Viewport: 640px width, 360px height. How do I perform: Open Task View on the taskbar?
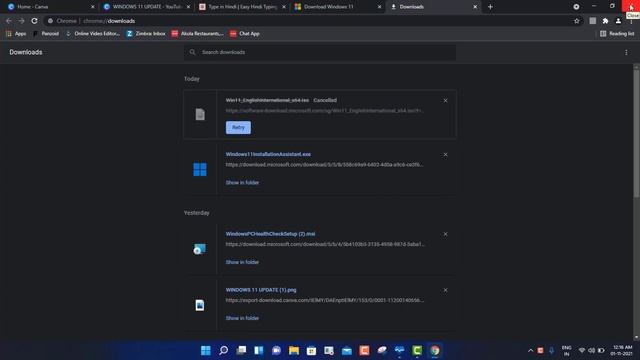pyautogui.click(x=241, y=350)
